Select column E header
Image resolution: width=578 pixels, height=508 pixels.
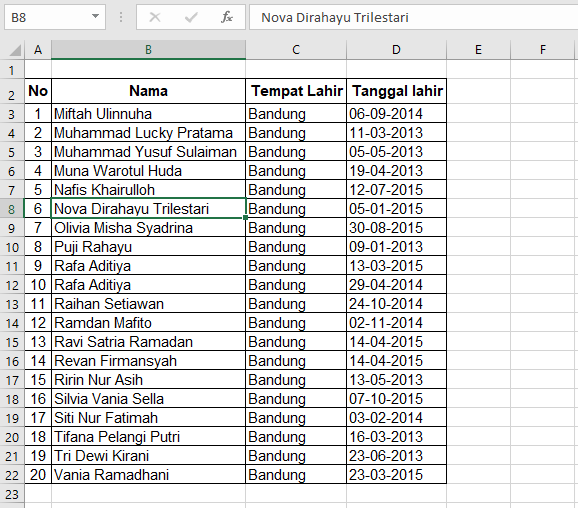(478, 49)
